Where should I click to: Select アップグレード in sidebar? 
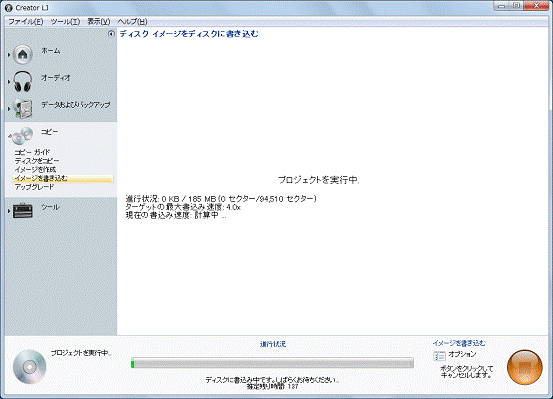(x=34, y=187)
